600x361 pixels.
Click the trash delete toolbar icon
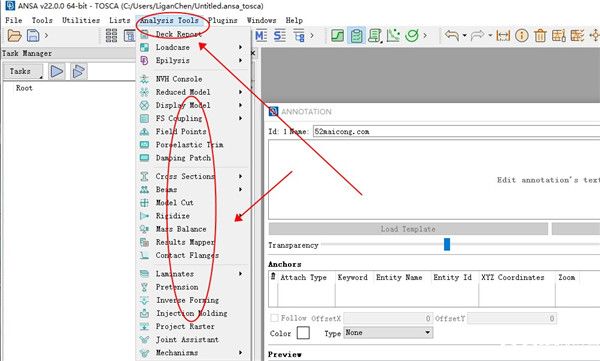tap(540, 36)
